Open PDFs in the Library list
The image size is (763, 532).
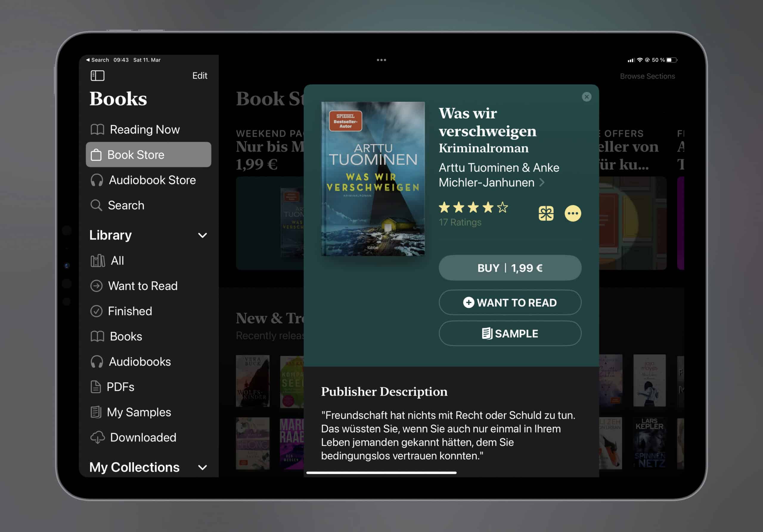(x=148, y=387)
